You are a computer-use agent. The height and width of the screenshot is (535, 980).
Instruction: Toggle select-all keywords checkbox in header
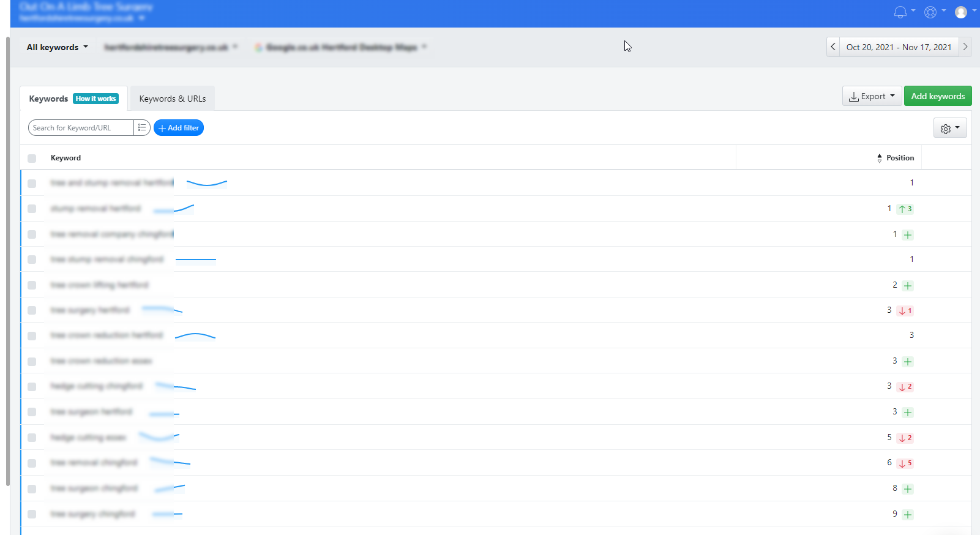(x=32, y=158)
